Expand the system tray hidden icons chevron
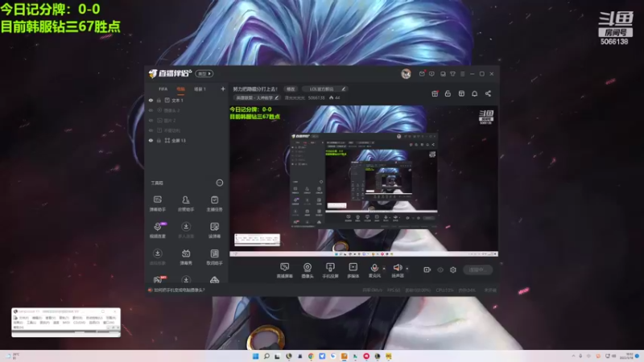Screen dimensions: 644x362 pyautogui.click(x=573, y=356)
